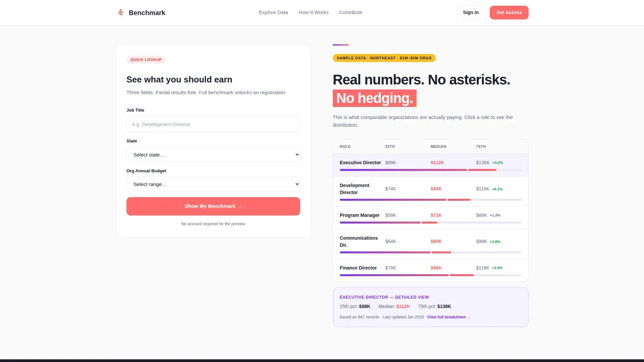Focus the Job Title input field
Viewport: 644px width, 362px height.
pyautogui.click(x=213, y=124)
